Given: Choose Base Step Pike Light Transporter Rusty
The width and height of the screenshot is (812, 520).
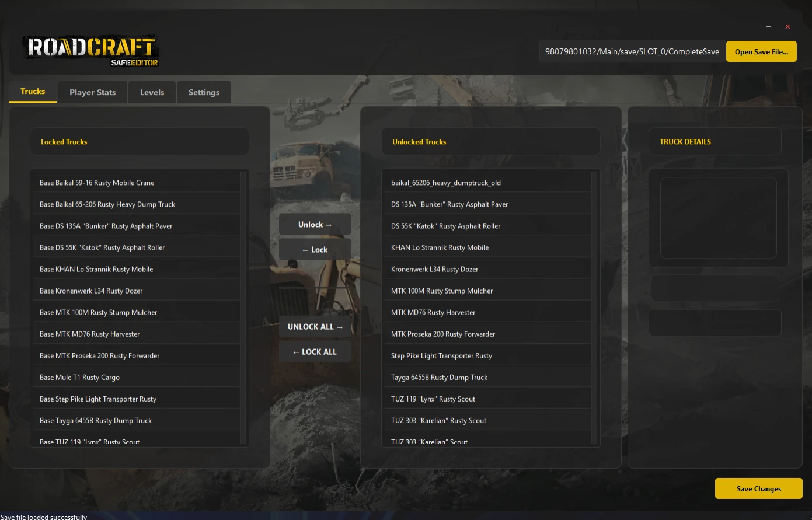Looking at the screenshot, I should (x=135, y=399).
